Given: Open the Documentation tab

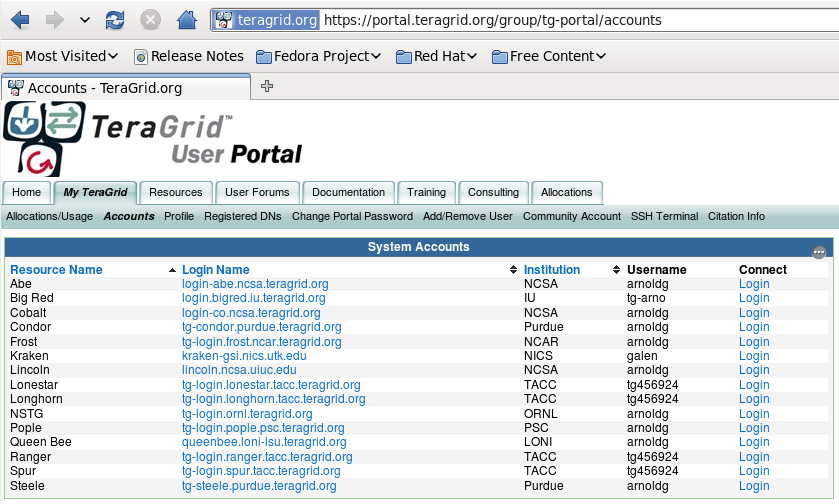Looking at the screenshot, I should pos(348,193).
